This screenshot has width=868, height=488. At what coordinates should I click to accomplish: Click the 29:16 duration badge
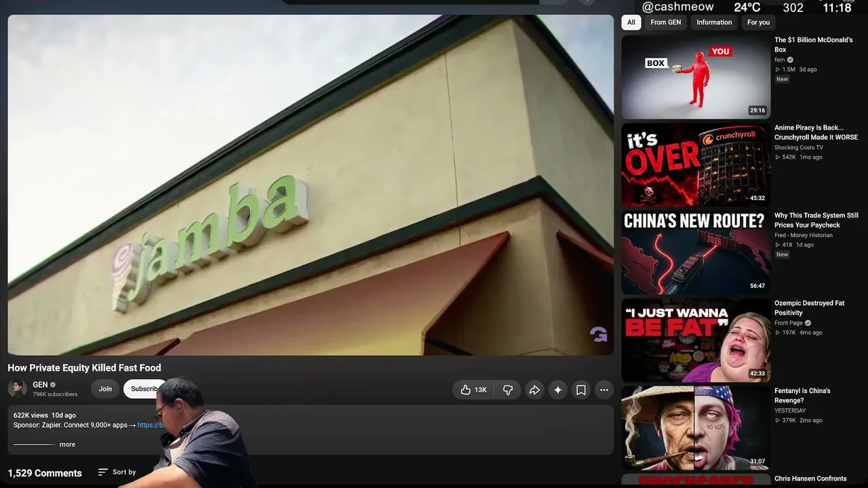pyautogui.click(x=757, y=110)
